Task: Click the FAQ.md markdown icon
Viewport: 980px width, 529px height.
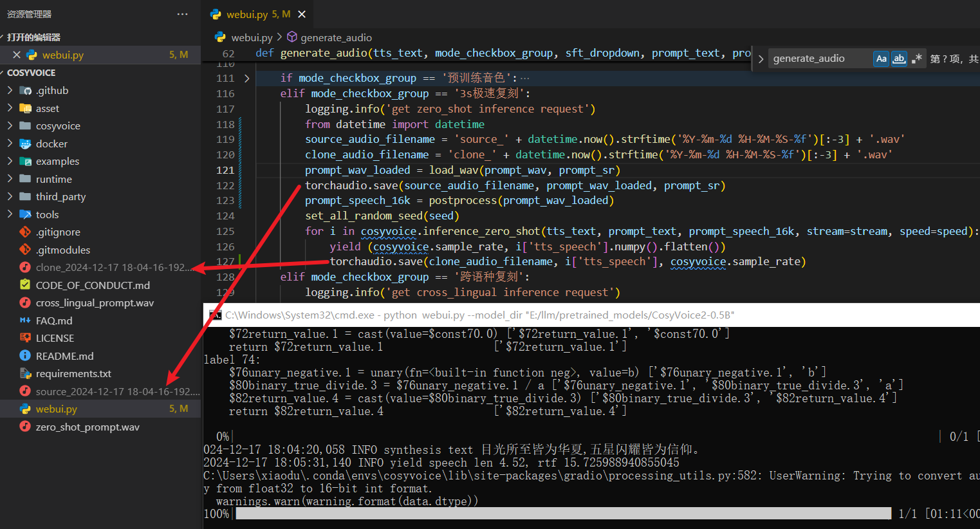Action: (25, 320)
